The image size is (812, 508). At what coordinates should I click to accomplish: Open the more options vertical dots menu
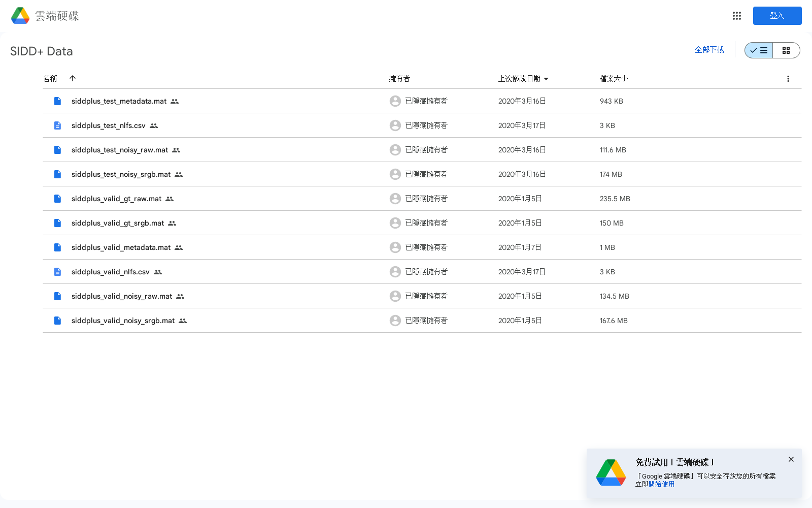click(x=788, y=79)
